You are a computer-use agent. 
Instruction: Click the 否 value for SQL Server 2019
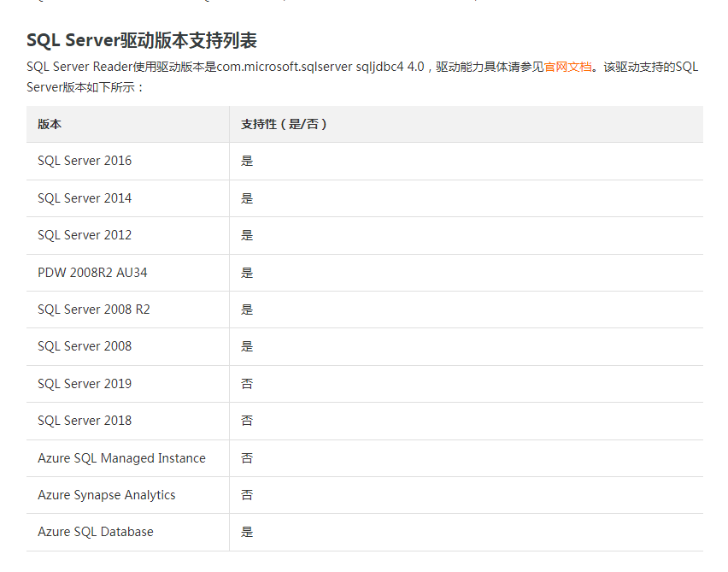[x=247, y=384]
